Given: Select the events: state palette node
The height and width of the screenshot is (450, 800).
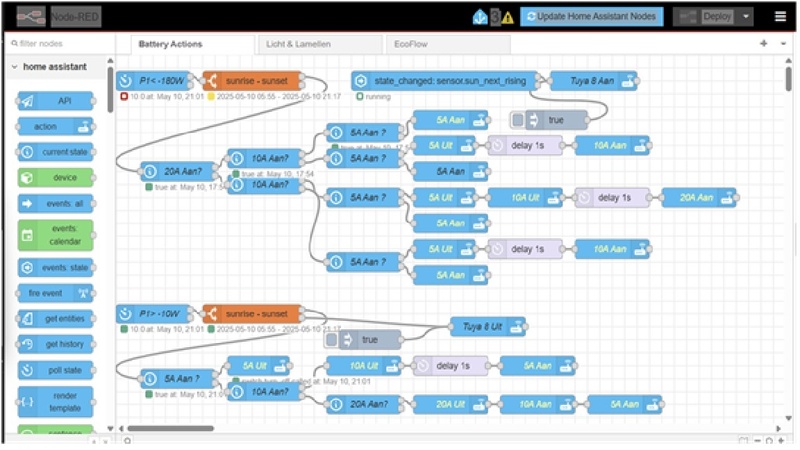Looking at the screenshot, I should coord(56,267).
